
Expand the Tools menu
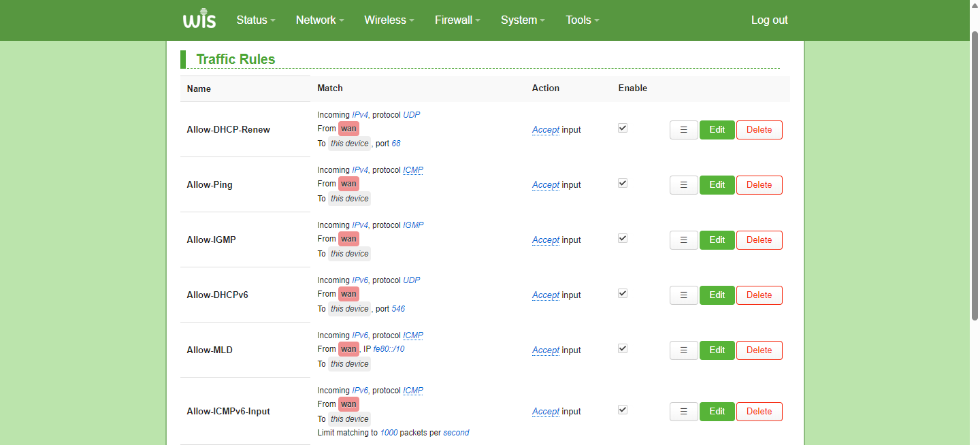tap(583, 20)
